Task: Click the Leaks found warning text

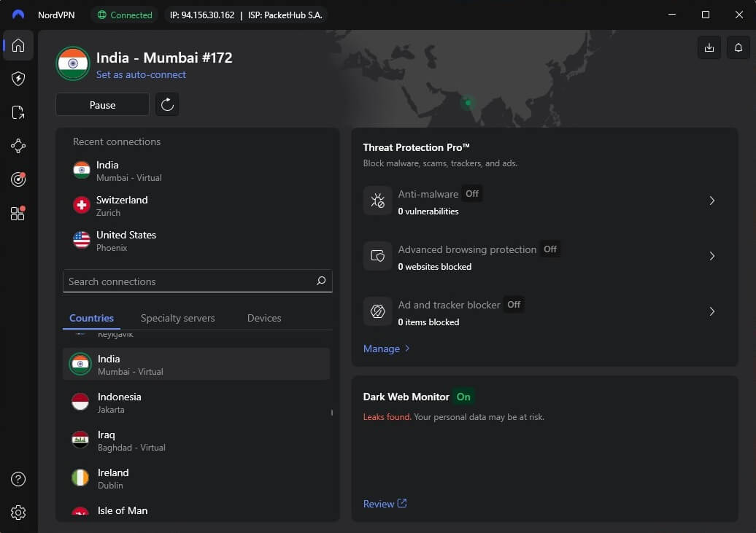Action: tap(387, 417)
